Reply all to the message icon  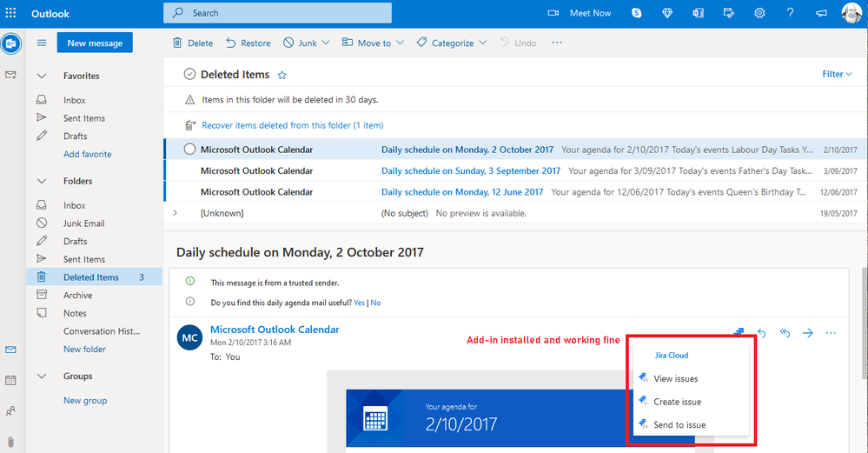tap(785, 333)
